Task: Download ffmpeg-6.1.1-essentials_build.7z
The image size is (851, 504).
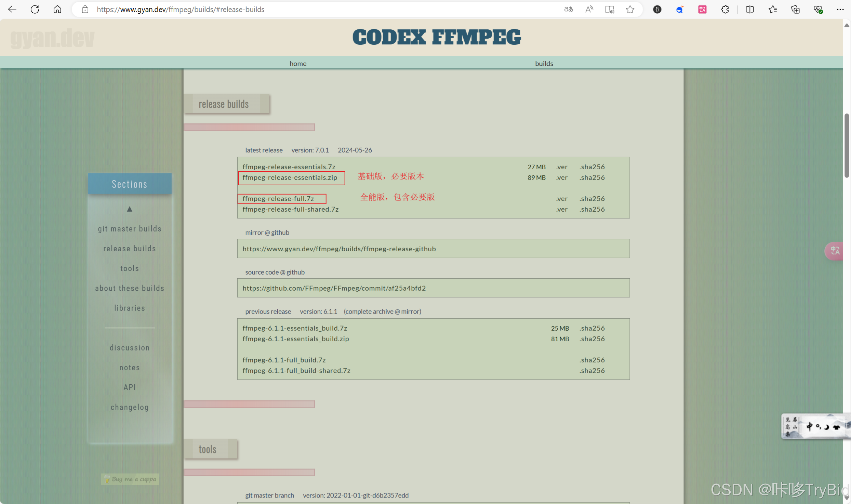Action: pos(295,328)
